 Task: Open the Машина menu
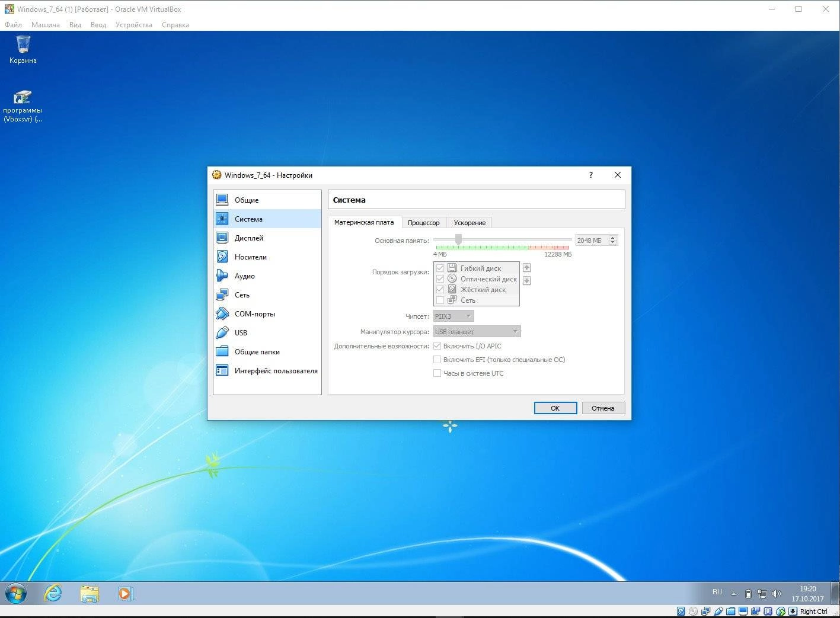tap(46, 25)
